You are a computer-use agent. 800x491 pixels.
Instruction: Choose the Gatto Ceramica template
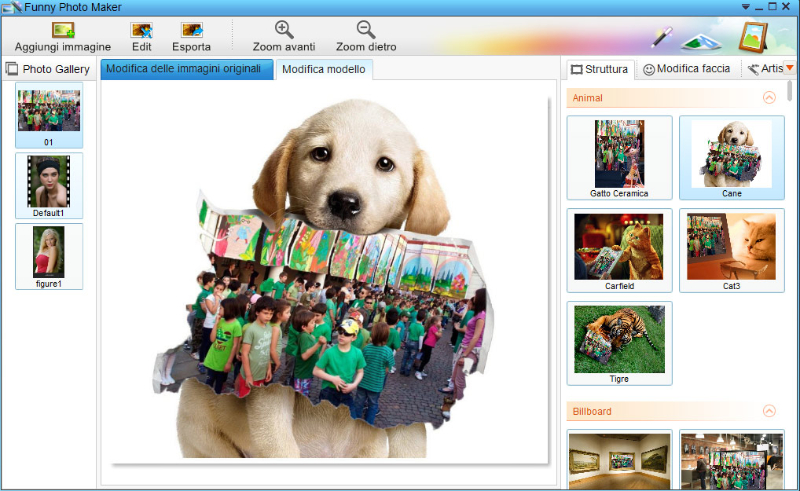coord(619,157)
